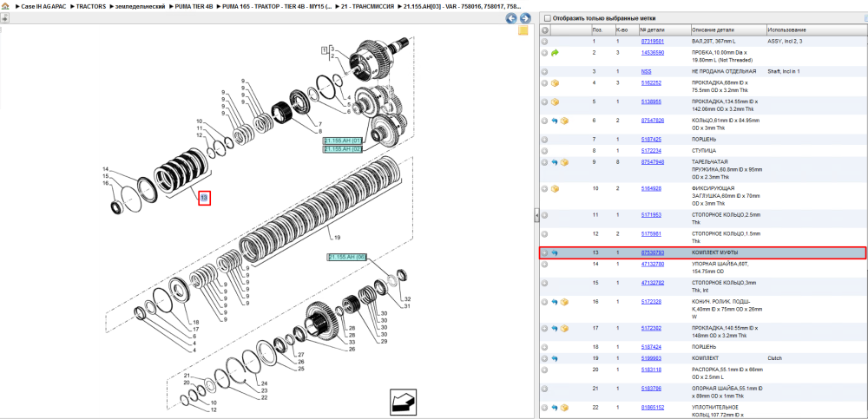Select callout 13 on the diagram
Image resolution: width=868 pixels, height=419 pixels.
point(205,198)
